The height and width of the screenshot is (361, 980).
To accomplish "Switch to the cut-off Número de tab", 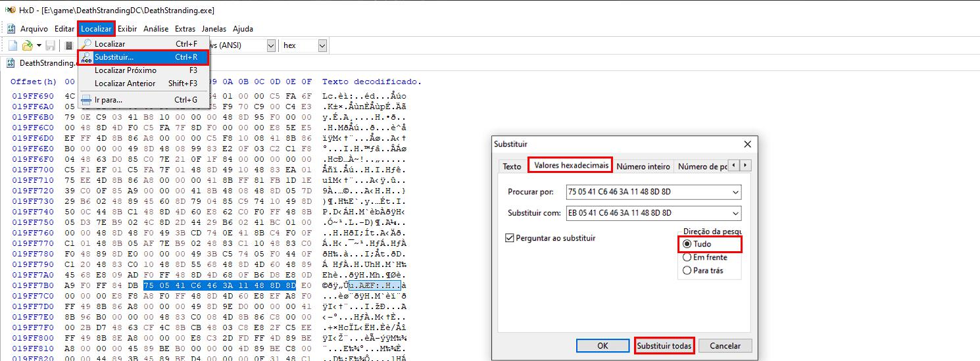I will coord(702,166).
